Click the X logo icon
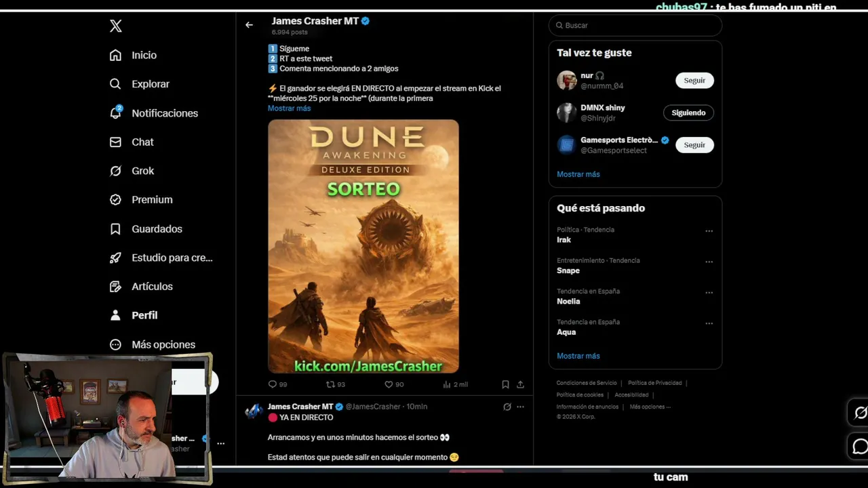This screenshot has height=488, width=868. [x=116, y=26]
